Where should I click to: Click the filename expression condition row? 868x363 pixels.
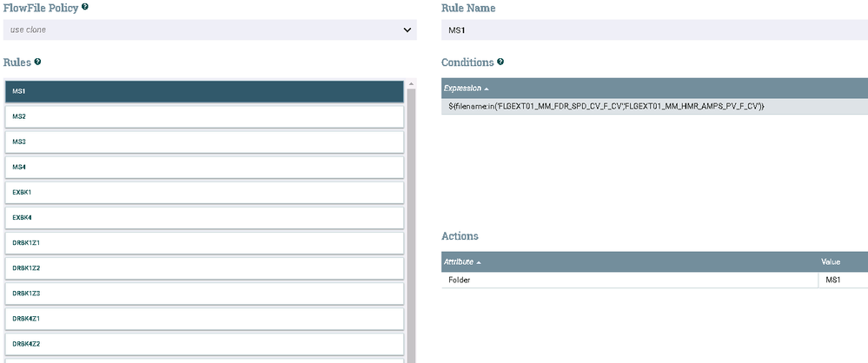tap(653, 106)
